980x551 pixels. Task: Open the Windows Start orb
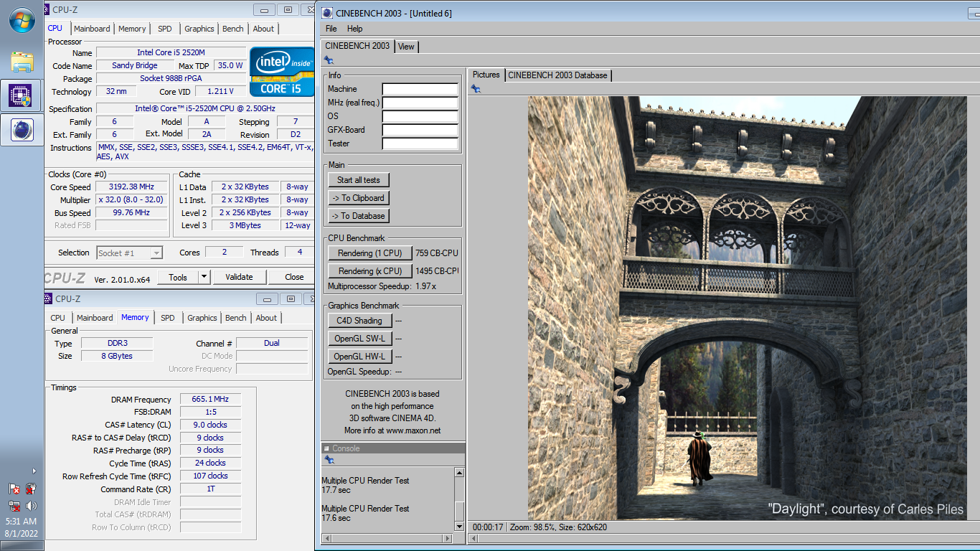coord(22,19)
